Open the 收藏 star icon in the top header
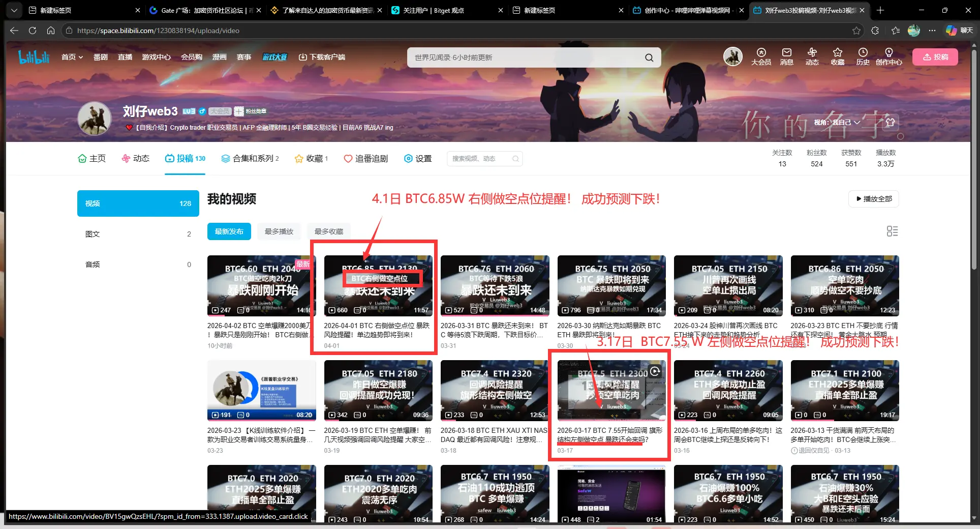980x529 pixels. 837,56
